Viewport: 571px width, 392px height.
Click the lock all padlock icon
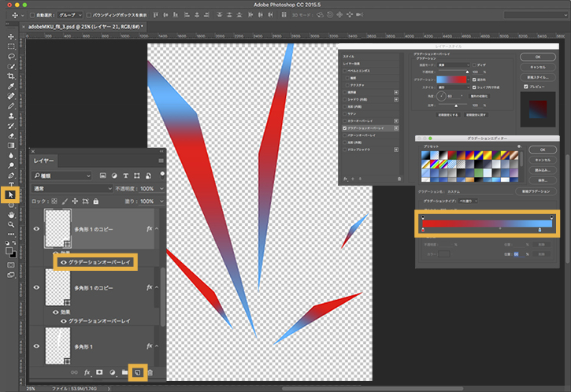pos(96,202)
